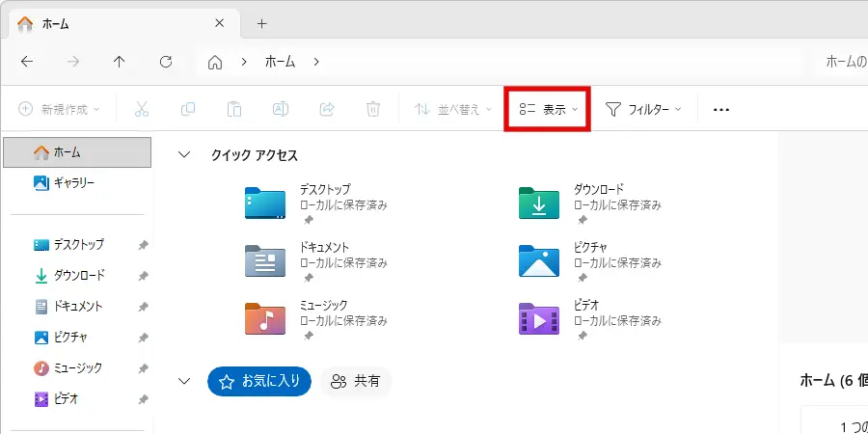Open ミュージック in the sidebar
This screenshot has width=868, height=434.
(x=68, y=368)
